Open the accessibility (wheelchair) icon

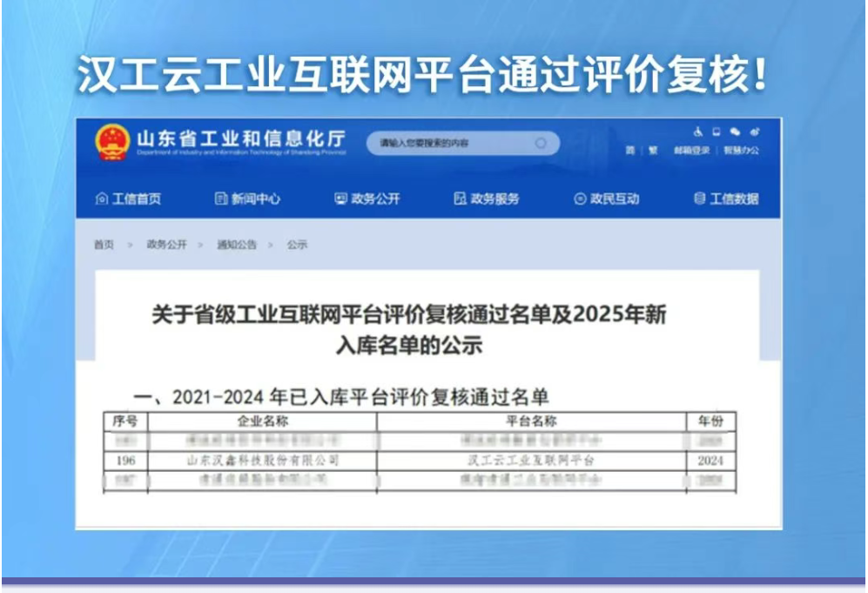tap(699, 131)
